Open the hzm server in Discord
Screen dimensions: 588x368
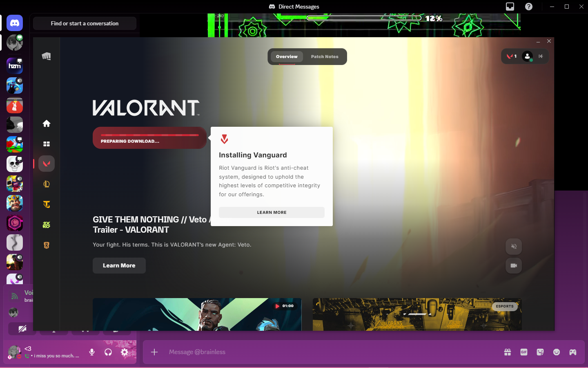click(15, 66)
